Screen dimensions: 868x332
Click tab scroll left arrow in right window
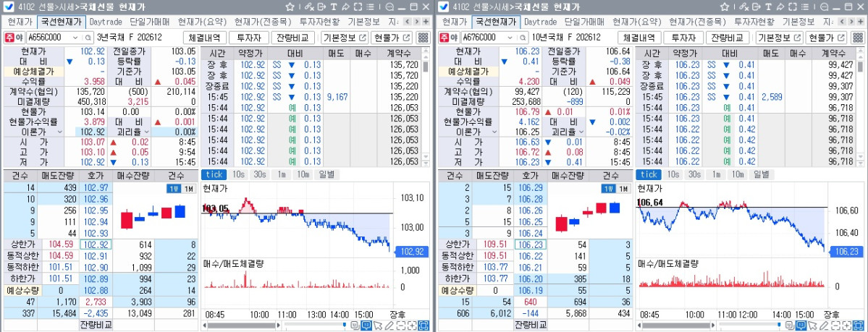tap(841, 22)
